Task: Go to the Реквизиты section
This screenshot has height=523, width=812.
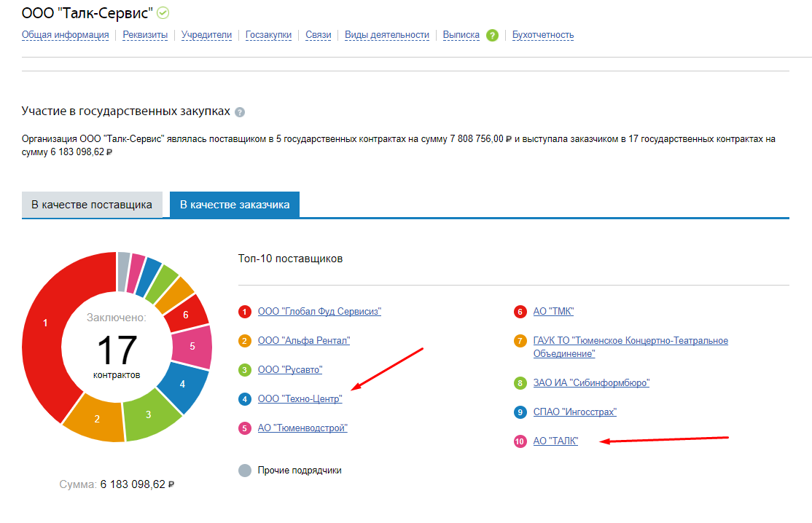Action: point(145,35)
